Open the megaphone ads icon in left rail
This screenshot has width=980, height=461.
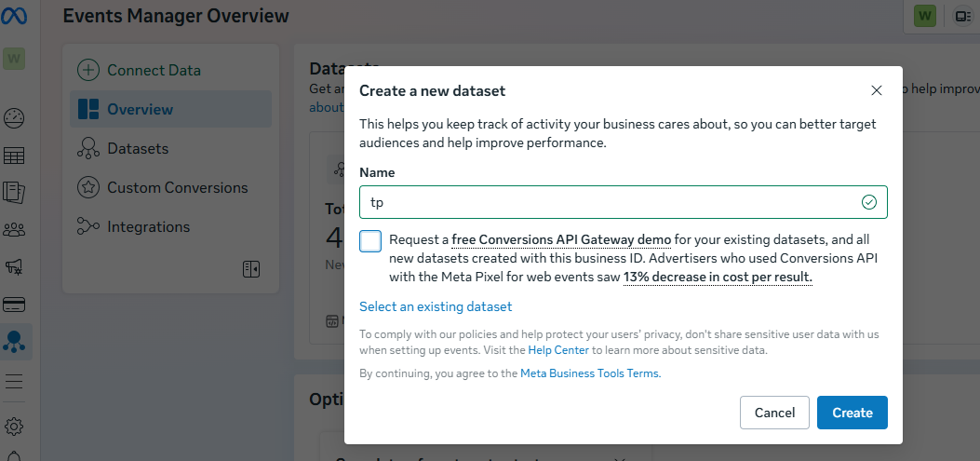pos(14,267)
